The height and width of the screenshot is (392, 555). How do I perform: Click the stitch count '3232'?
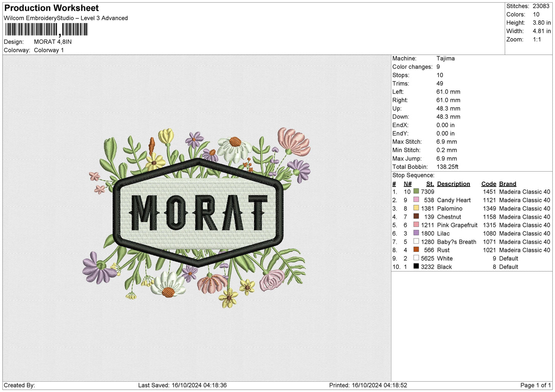point(427,267)
